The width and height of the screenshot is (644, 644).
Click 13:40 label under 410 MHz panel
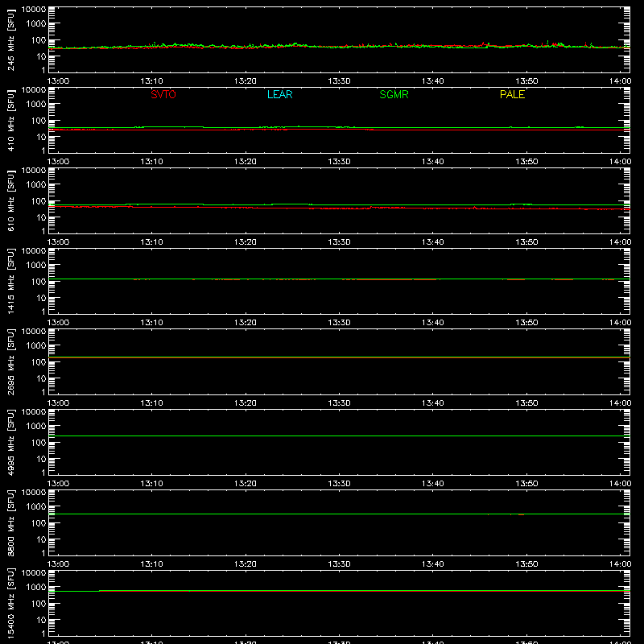[433, 162]
